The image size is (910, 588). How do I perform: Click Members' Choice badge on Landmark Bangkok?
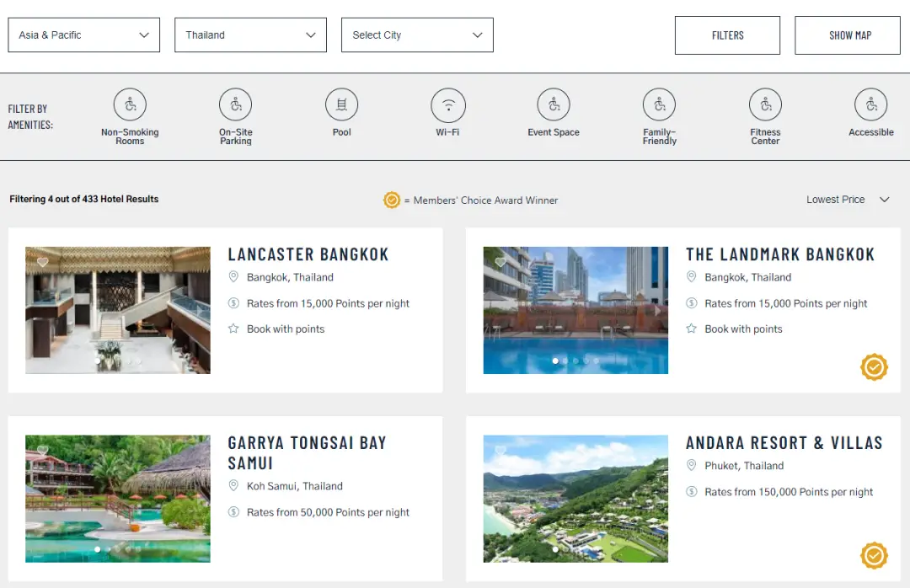pos(874,367)
